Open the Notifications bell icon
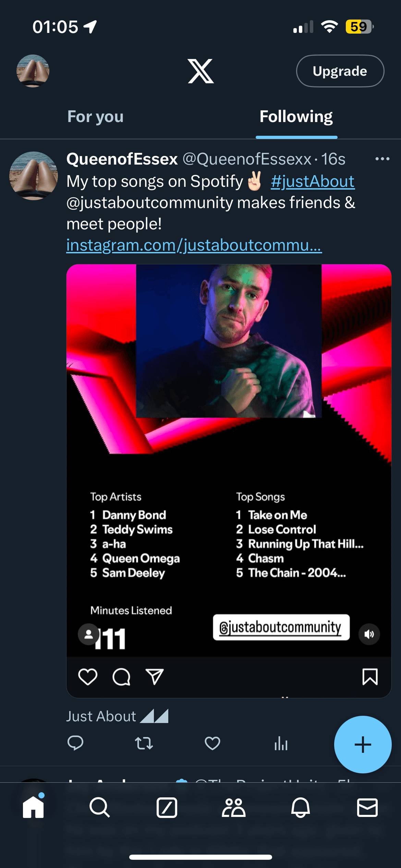The width and height of the screenshot is (401, 868). coord(301,807)
